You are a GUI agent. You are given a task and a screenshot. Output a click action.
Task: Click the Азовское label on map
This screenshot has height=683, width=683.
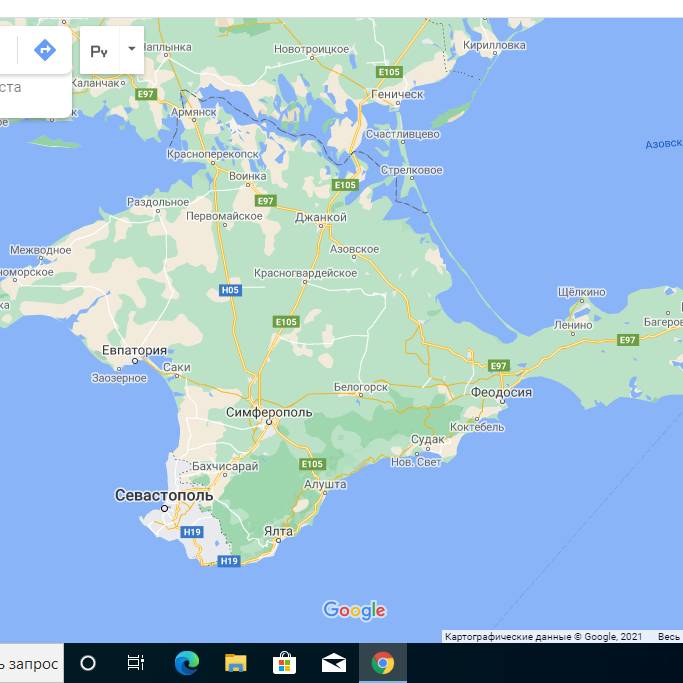click(x=354, y=249)
